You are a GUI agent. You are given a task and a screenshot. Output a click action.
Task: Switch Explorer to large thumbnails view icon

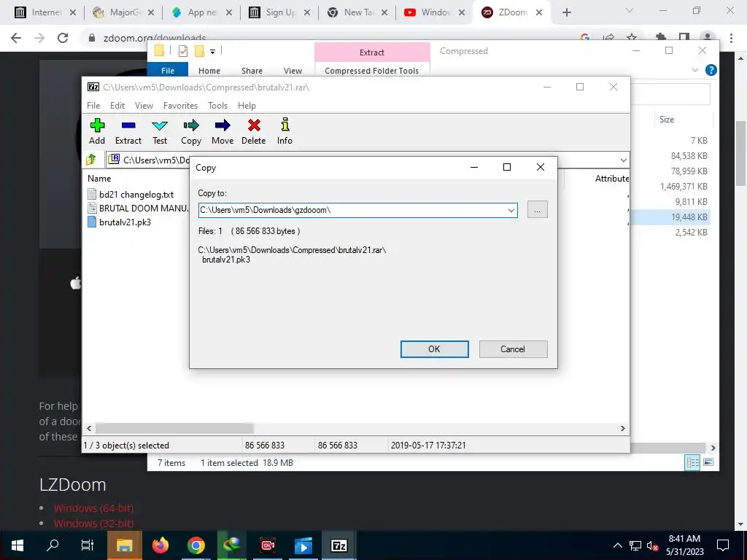click(708, 462)
